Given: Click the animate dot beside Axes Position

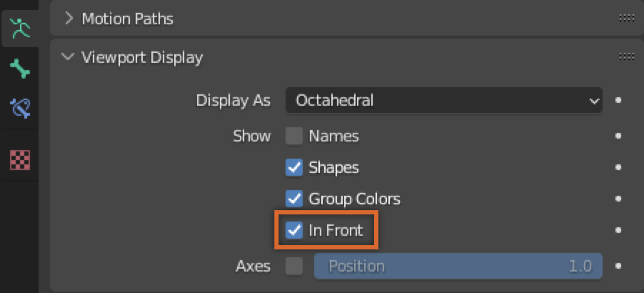Looking at the screenshot, I should coord(618,267).
